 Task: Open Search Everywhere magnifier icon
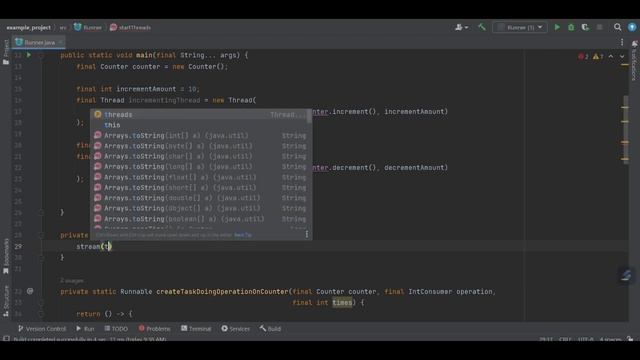pyautogui.click(x=618, y=27)
